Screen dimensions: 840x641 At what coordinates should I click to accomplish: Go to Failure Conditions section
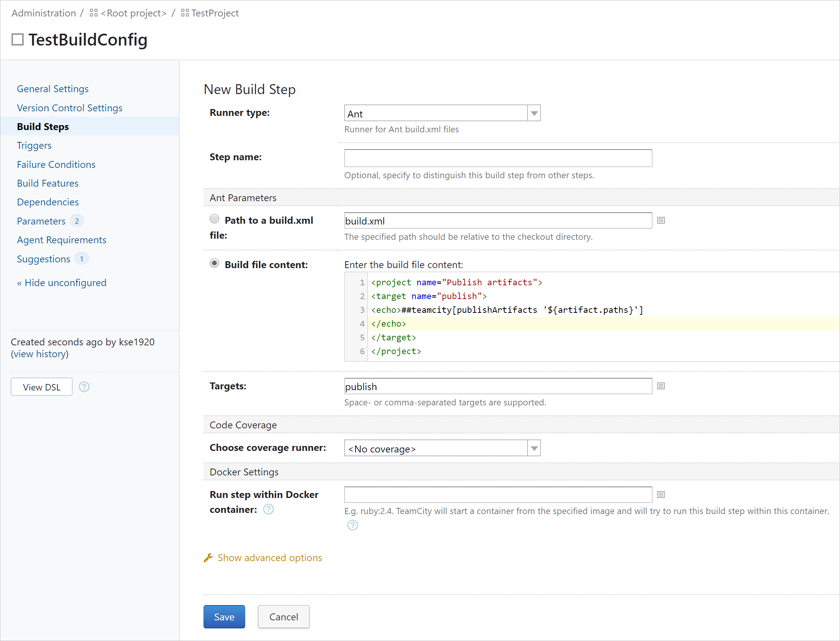point(56,164)
